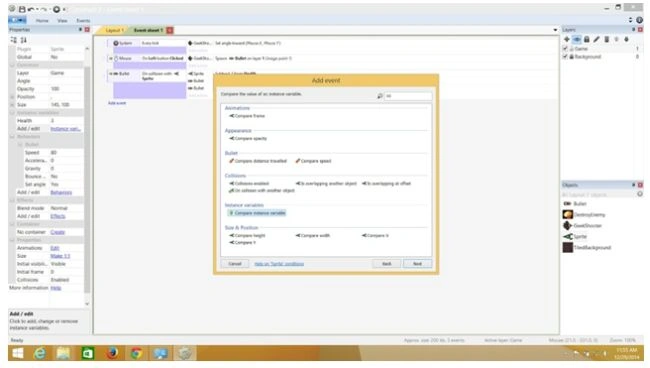
Task: Select the TiledBackground object thumbnail
Action: (x=568, y=247)
